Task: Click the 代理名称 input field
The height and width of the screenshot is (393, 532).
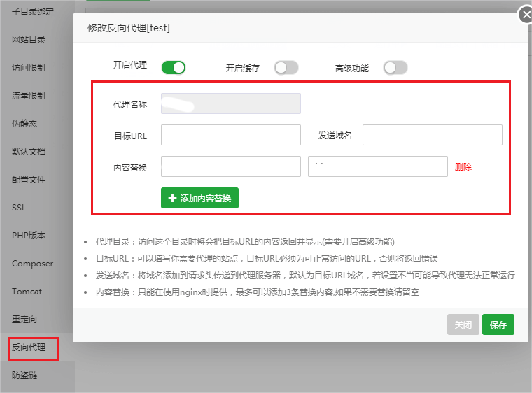Action: (231, 103)
